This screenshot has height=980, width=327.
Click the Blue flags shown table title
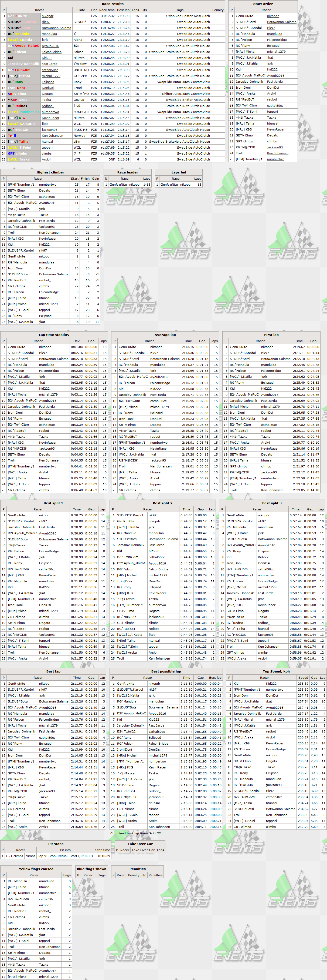91,869
